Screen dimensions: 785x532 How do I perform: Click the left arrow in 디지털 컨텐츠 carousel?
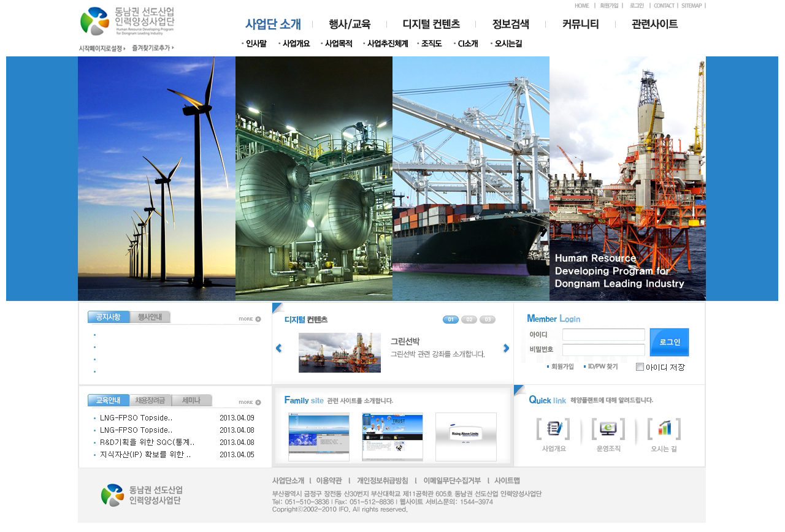click(x=279, y=348)
